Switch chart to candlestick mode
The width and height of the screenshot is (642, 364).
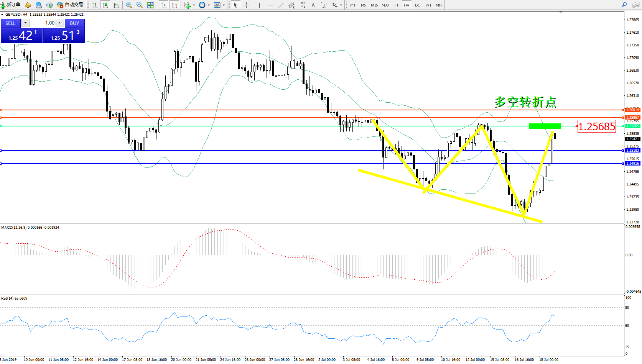click(105, 5)
